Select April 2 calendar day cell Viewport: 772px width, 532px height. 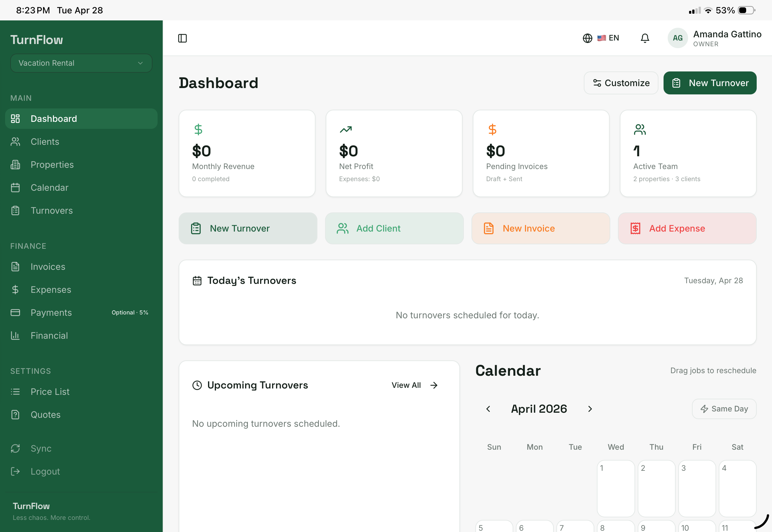[x=656, y=488]
